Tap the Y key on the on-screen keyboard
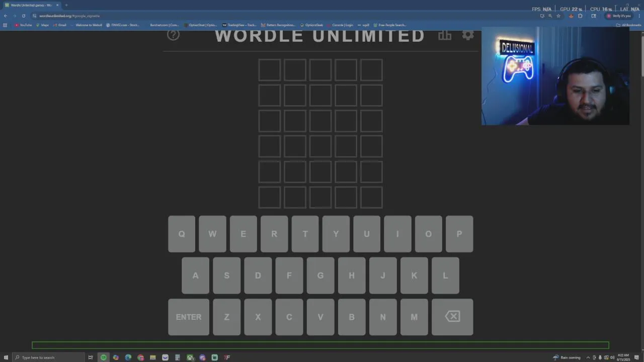Viewport: 644px width, 362px height. click(336, 234)
